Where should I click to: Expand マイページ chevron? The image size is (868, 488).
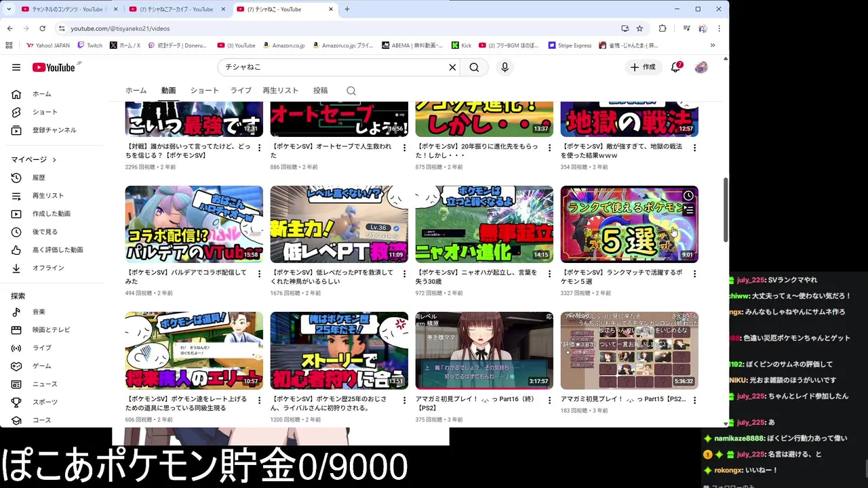(x=54, y=160)
